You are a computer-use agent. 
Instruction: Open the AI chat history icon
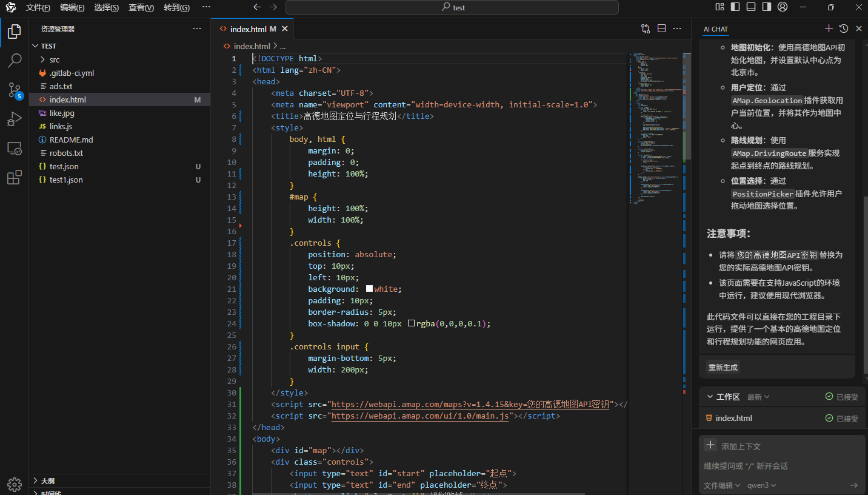click(x=844, y=29)
